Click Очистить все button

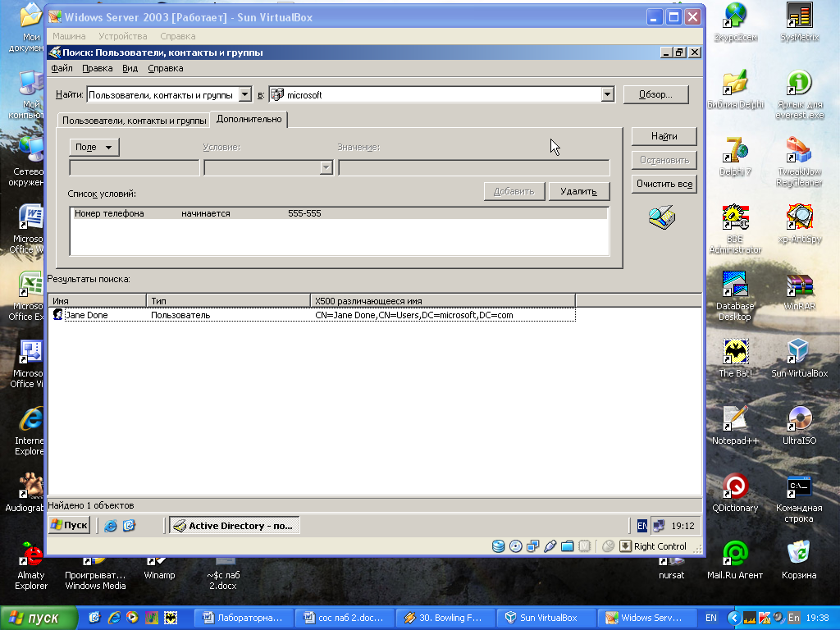pos(664,184)
